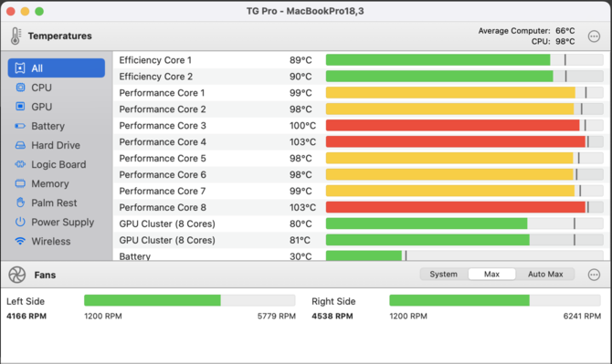The height and width of the screenshot is (364, 612).
Task: Select the Max fan mode
Action: pos(491,274)
